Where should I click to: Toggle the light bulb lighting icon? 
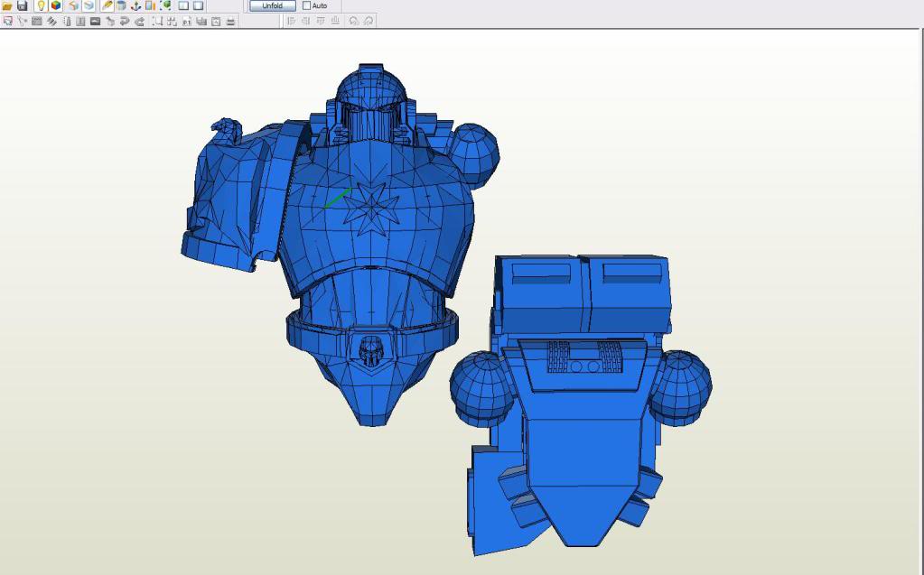41,6
